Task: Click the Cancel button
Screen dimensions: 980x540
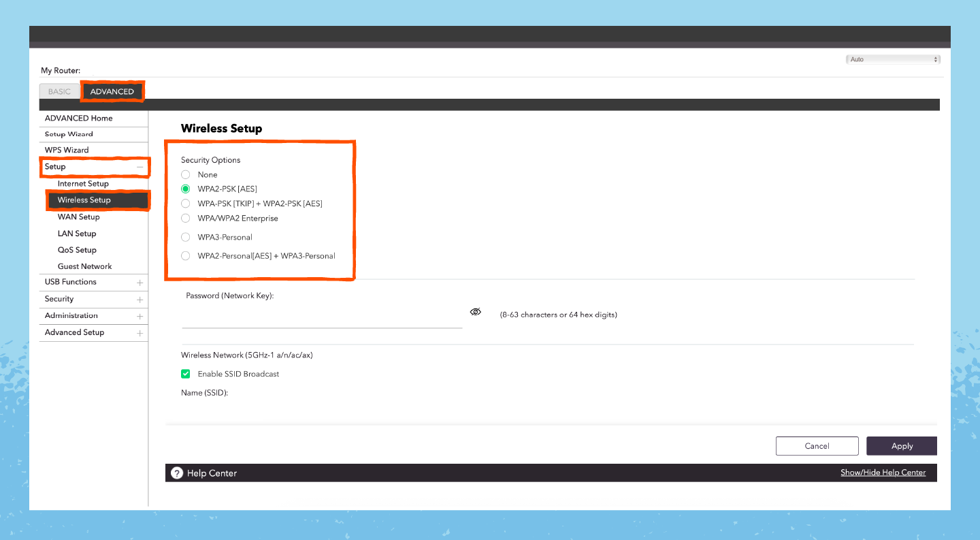Action: click(x=817, y=446)
